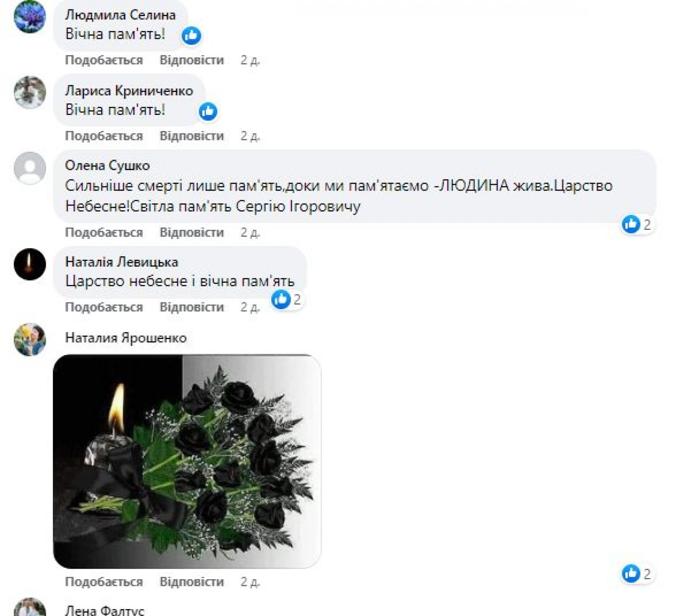Open Наталия Ярошенко's name link
Screen dimensions: 699x616
point(126,338)
